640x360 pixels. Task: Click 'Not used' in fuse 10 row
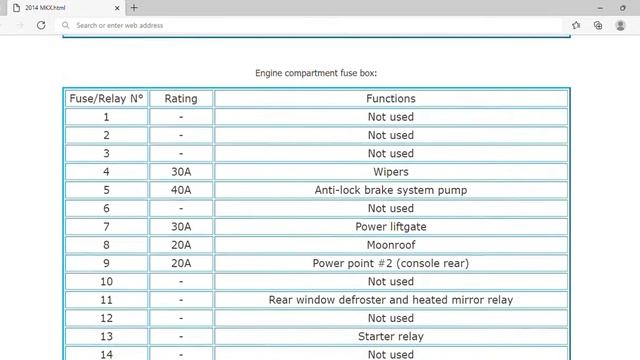391,282
